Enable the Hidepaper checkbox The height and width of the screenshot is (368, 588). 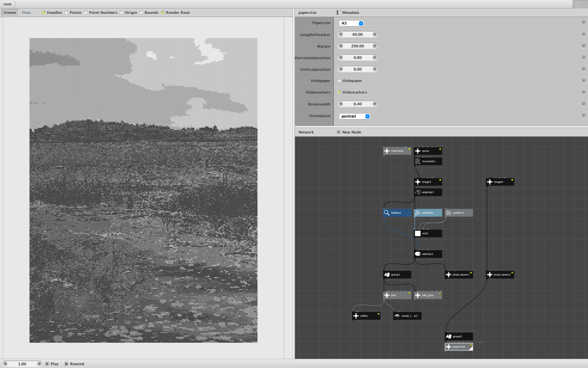[x=339, y=81]
